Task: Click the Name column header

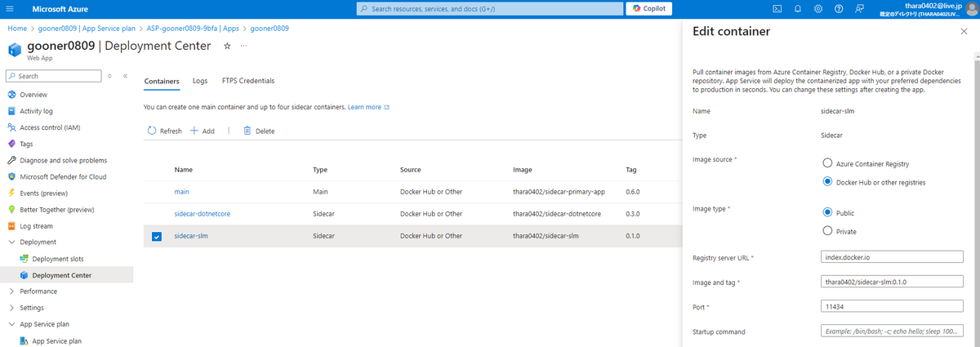Action: coord(184,170)
